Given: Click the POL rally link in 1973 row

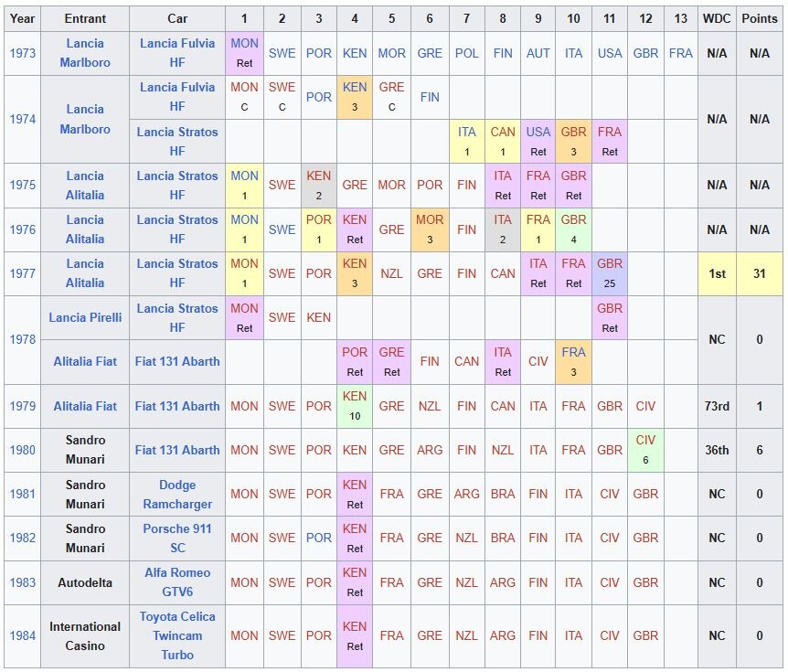Looking at the screenshot, I should pos(466,53).
